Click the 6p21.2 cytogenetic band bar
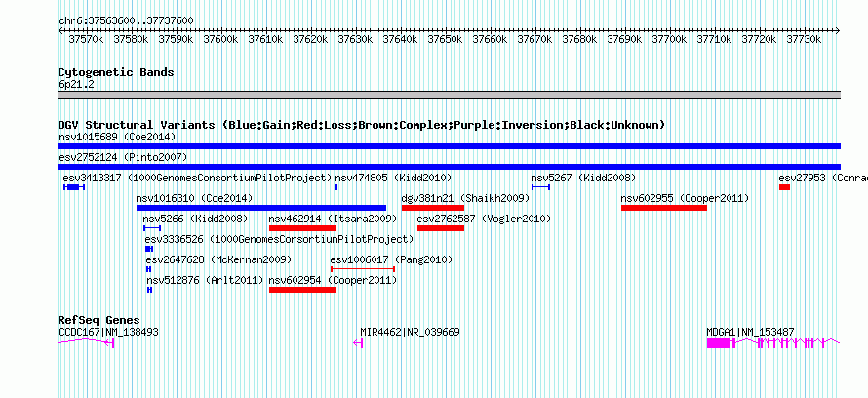Image resolution: width=868 pixels, height=398 pixels. 449,95
